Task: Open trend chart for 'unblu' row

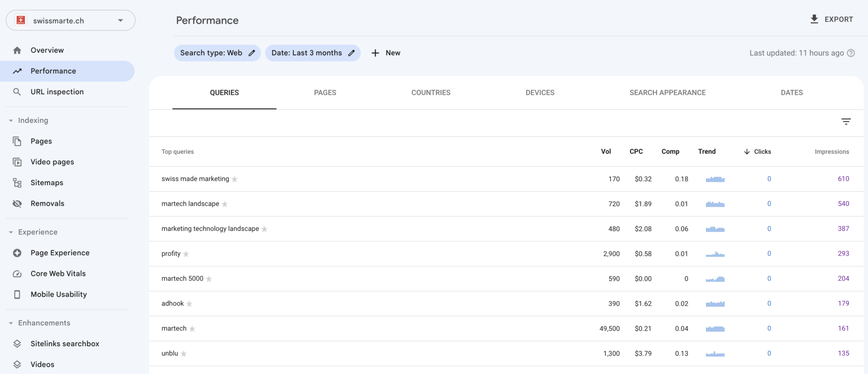Action: click(715, 354)
